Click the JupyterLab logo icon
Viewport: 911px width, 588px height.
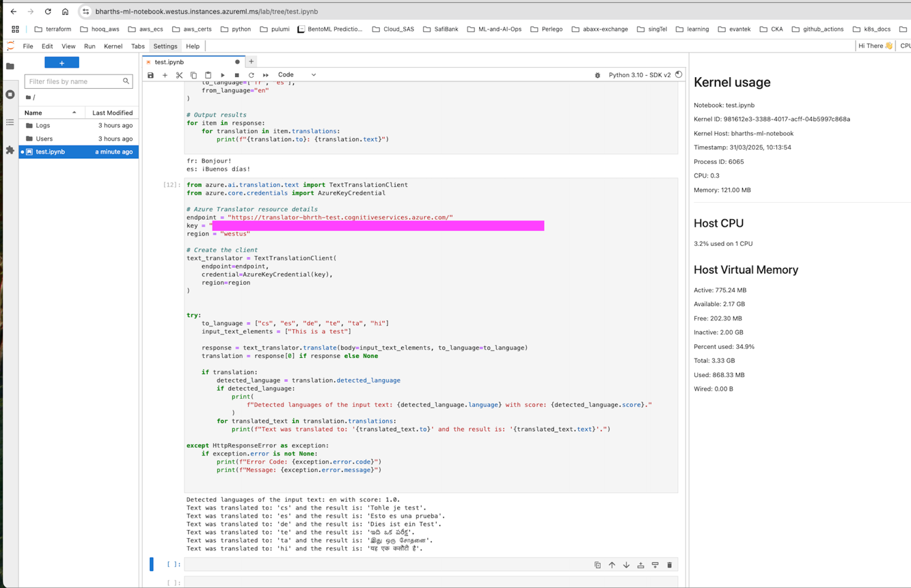point(10,46)
